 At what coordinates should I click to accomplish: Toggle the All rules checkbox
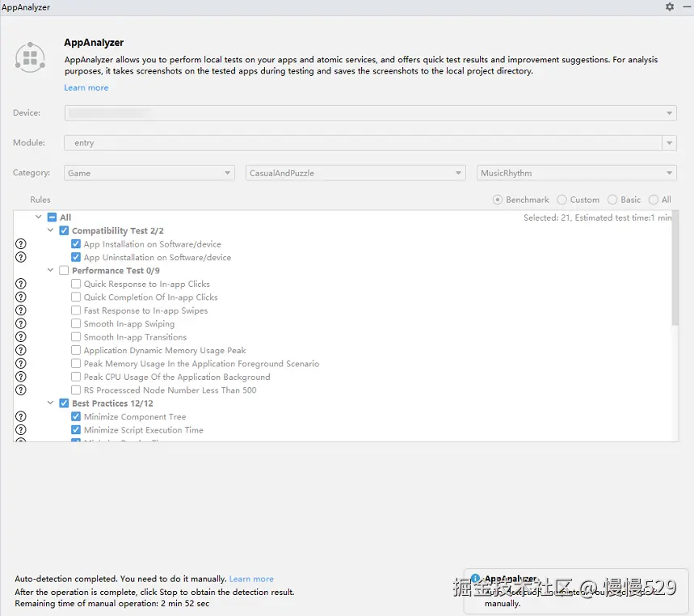[52, 217]
